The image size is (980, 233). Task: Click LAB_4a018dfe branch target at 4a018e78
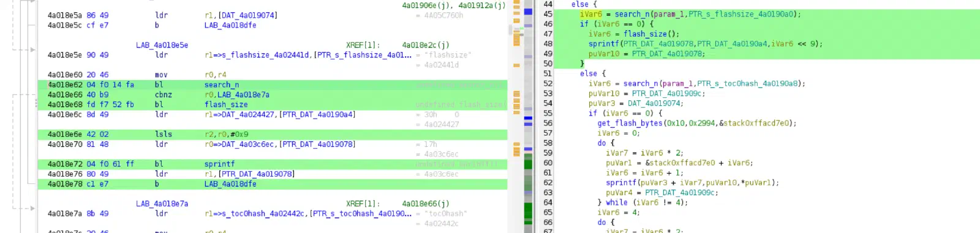click(230, 184)
